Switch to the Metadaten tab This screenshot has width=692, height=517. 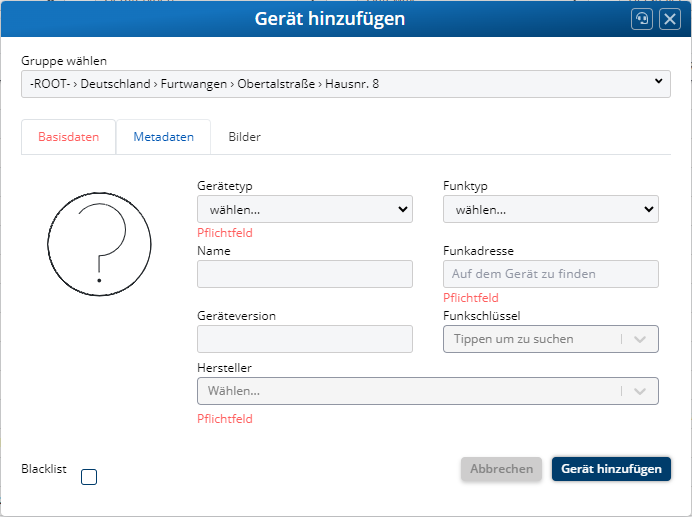click(163, 137)
